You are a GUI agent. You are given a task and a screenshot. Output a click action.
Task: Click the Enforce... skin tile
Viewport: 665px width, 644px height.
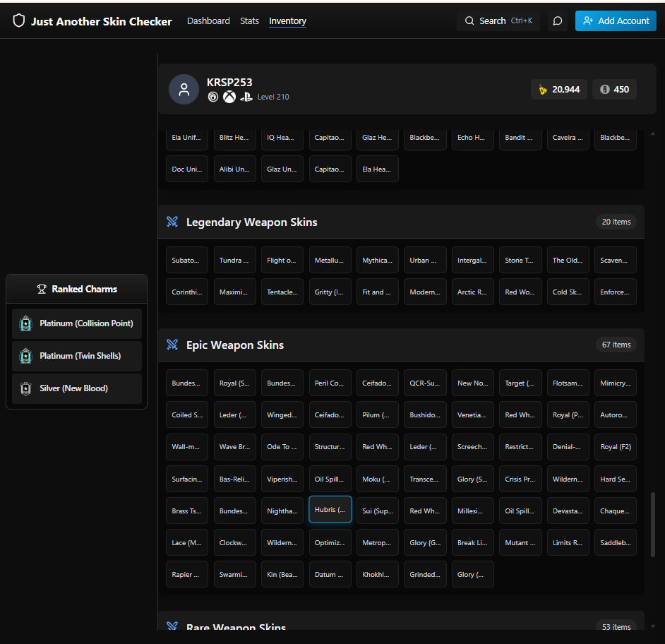click(616, 292)
